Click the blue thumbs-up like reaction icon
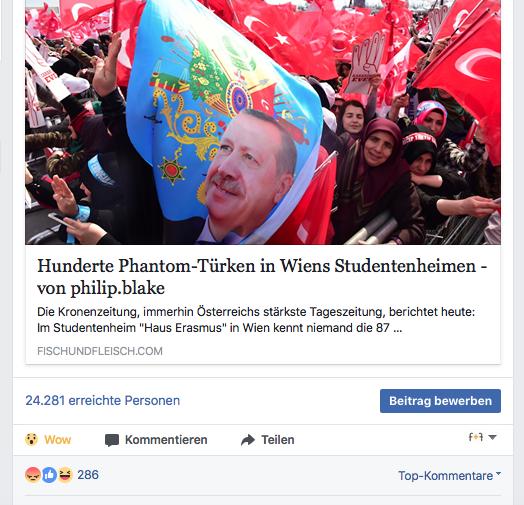The image size is (524, 505). coord(49,475)
